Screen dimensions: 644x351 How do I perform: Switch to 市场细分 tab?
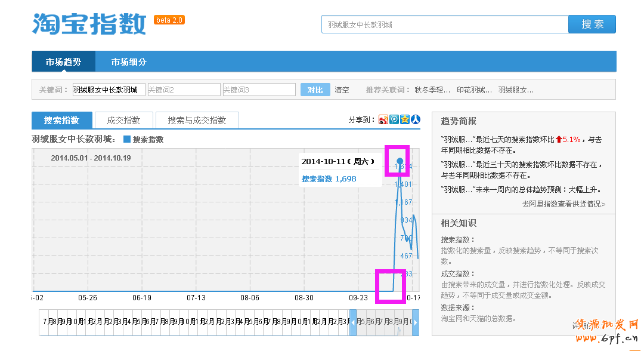coord(129,61)
